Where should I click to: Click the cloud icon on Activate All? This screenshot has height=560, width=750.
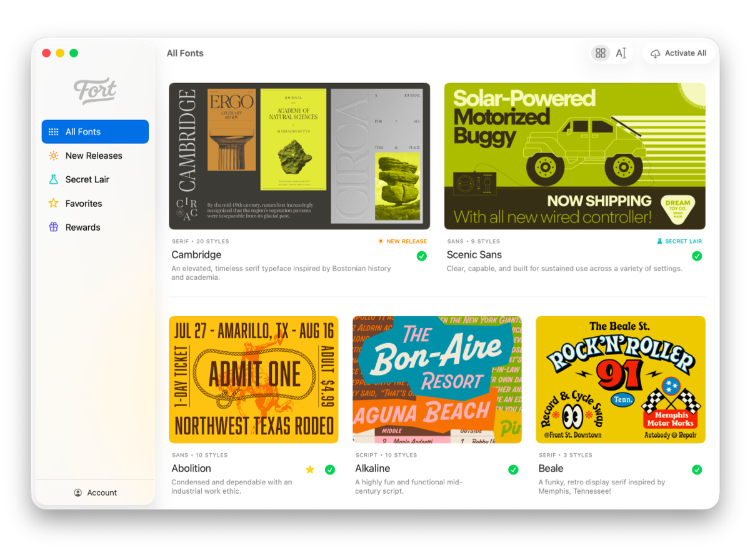point(656,53)
